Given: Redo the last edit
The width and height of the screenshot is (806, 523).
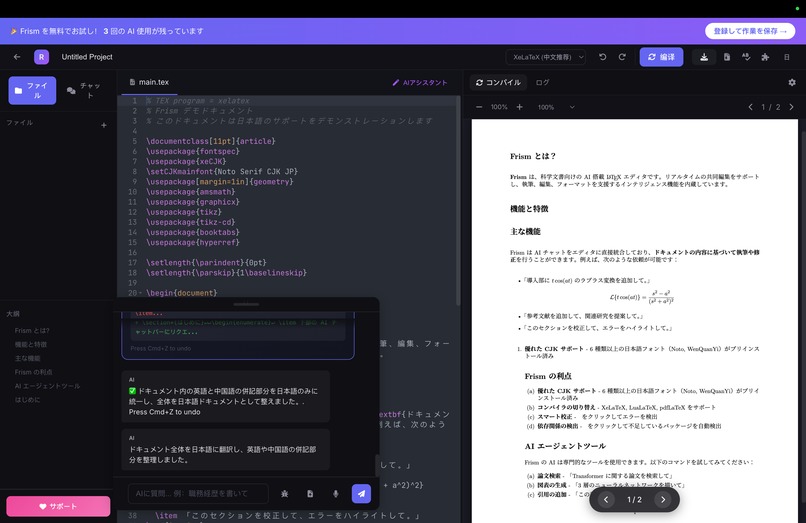Looking at the screenshot, I should (x=622, y=57).
